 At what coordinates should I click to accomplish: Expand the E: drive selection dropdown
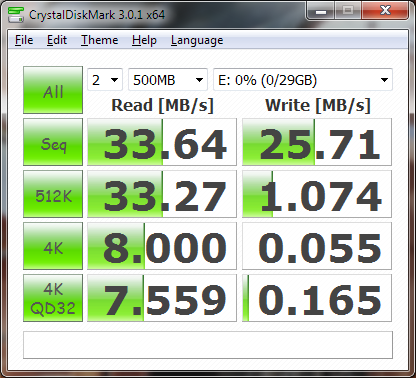pyautogui.click(x=303, y=80)
